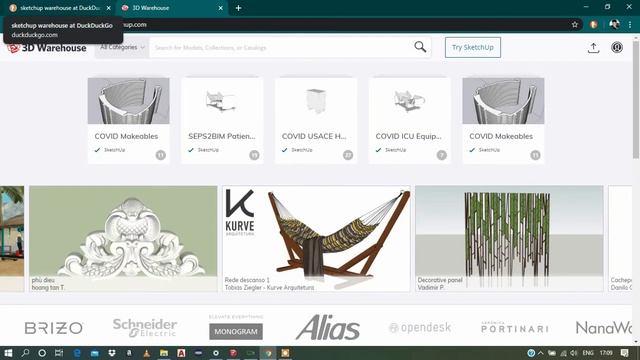
Task: Click the ENG language indicator
Action: click(588, 353)
